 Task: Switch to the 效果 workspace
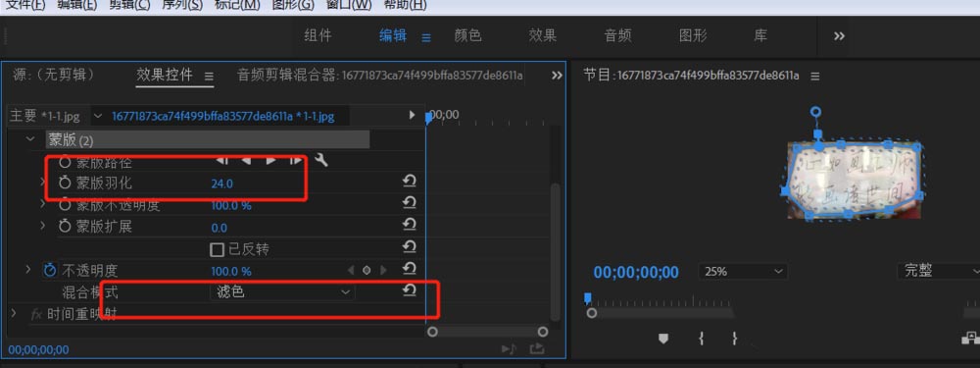pyautogui.click(x=543, y=36)
